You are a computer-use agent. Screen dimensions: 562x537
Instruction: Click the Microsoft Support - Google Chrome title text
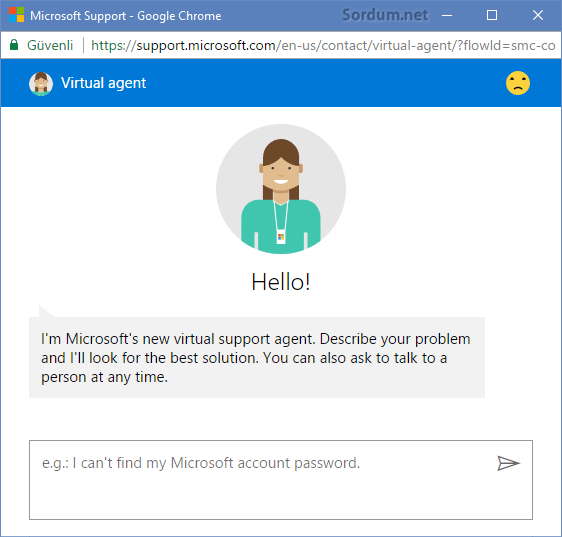[x=126, y=16]
